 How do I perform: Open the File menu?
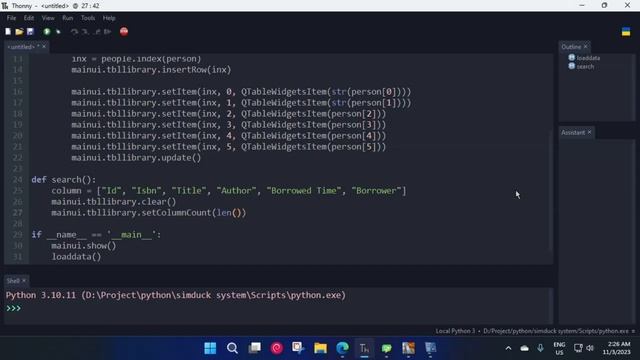pyautogui.click(x=11, y=18)
